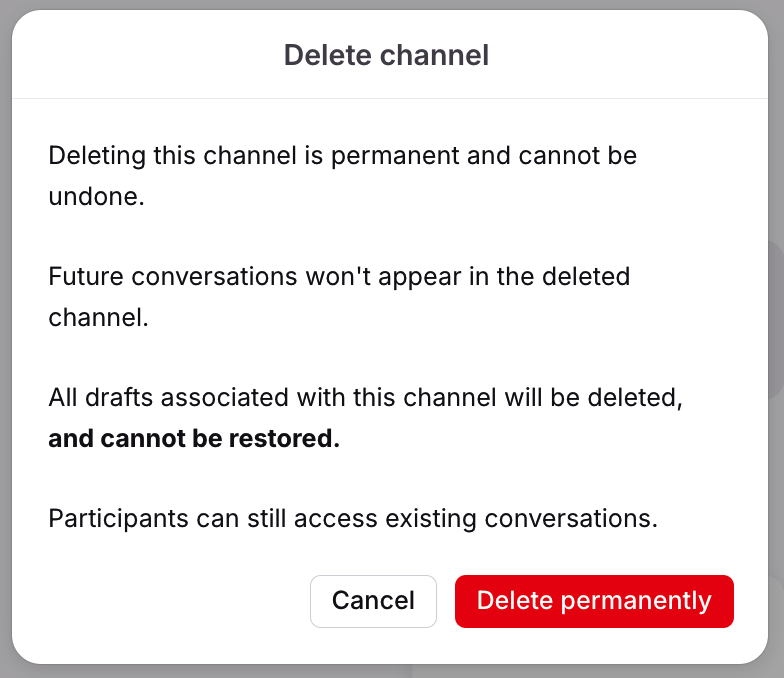This screenshot has width=784, height=678.
Task: Click the "Participants can still access existing conversations" line
Action: [x=353, y=519]
